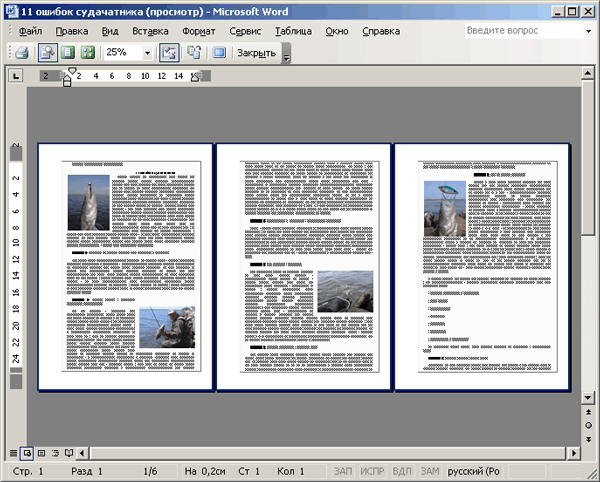
Task: Click the Shrink to Fit icon
Action: tap(194, 52)
